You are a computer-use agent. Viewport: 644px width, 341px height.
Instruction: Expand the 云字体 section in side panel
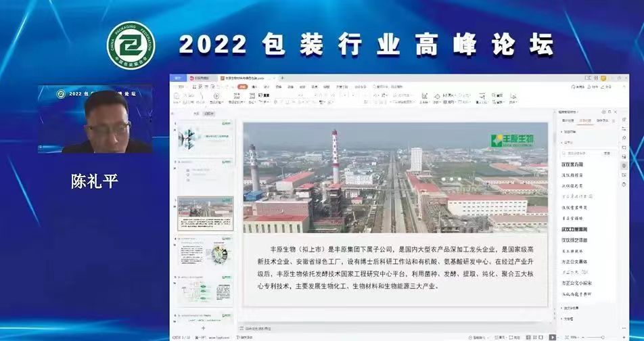pos(568,143)
